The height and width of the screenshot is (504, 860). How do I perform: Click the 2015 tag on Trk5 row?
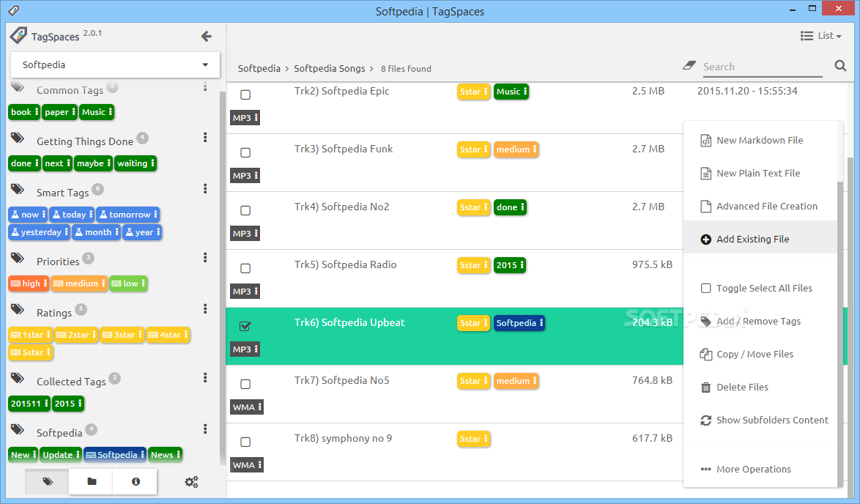(510, 265)
